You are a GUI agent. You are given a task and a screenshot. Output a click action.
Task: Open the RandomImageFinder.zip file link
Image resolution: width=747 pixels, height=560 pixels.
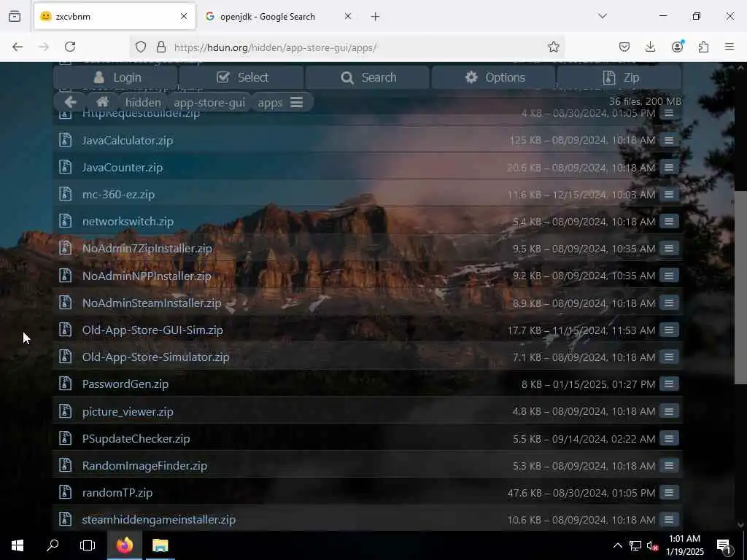click(x=144, y=466)
